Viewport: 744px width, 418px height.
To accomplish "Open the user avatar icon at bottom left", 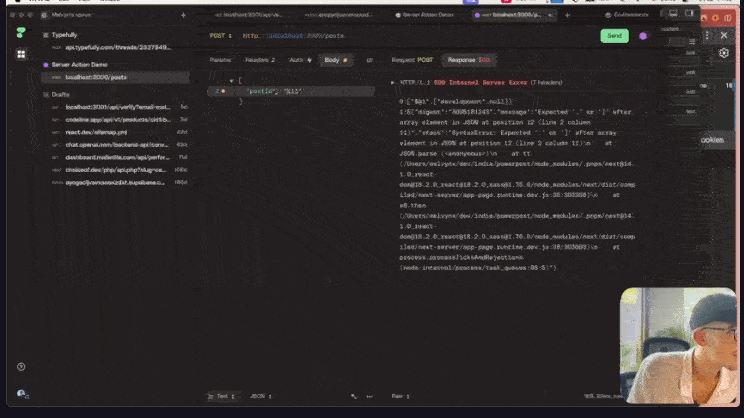I will tap(21, 394).
